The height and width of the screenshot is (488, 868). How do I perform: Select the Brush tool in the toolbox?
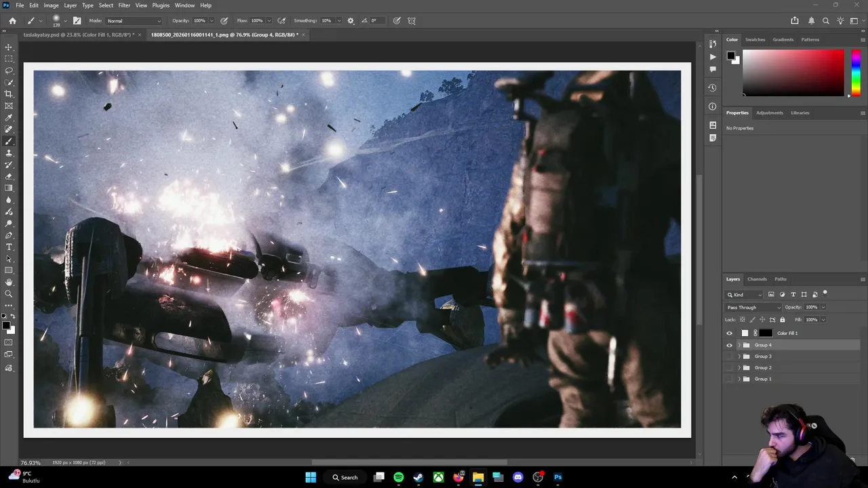tap(9, 141)
